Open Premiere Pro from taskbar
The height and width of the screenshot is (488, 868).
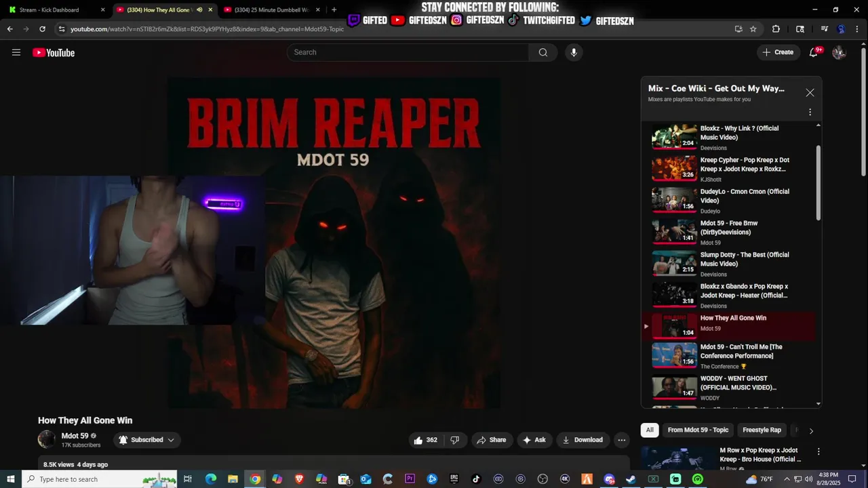click(x=410, y=479)
